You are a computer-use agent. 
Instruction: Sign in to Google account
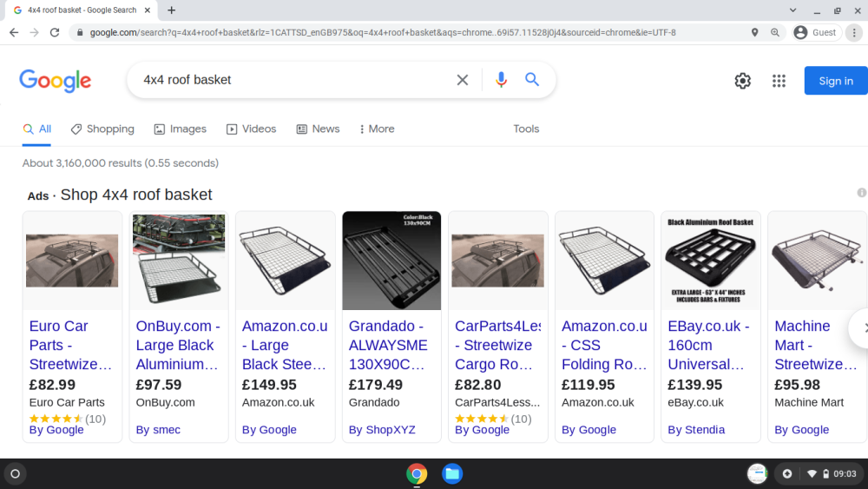click(836, 81)
